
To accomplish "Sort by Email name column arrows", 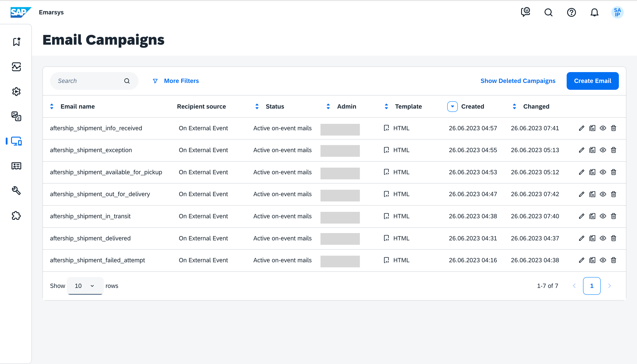I will coord(52,107).
